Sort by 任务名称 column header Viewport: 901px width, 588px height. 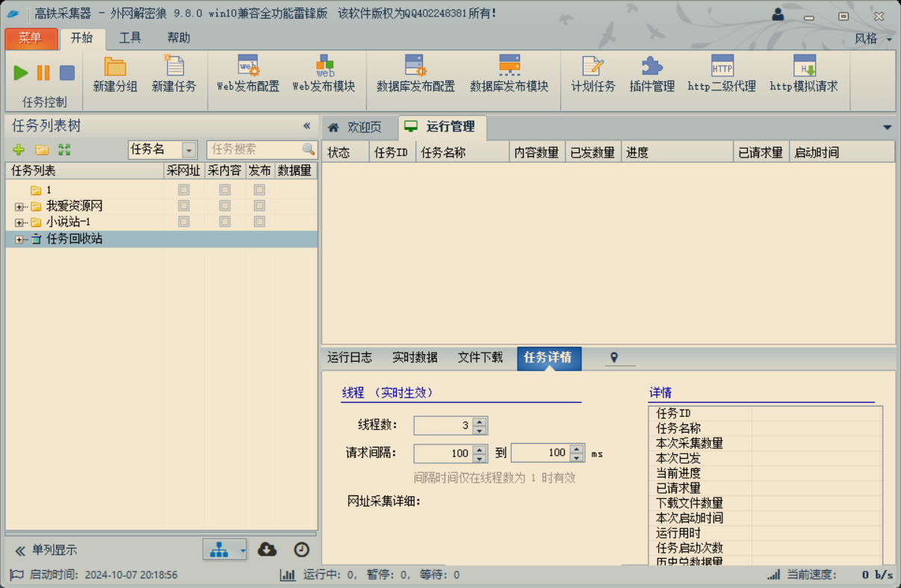(x=462, y=152)
